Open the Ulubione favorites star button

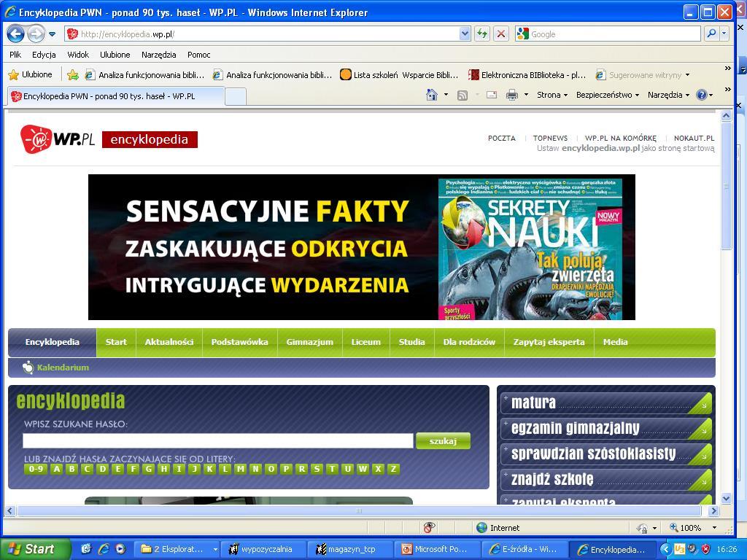pyautogui.click(x=31, y=75)
